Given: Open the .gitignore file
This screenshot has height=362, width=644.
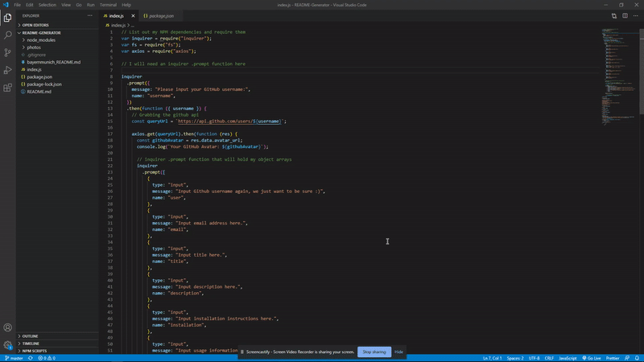Looking at the screenshot, I should 36,55.
